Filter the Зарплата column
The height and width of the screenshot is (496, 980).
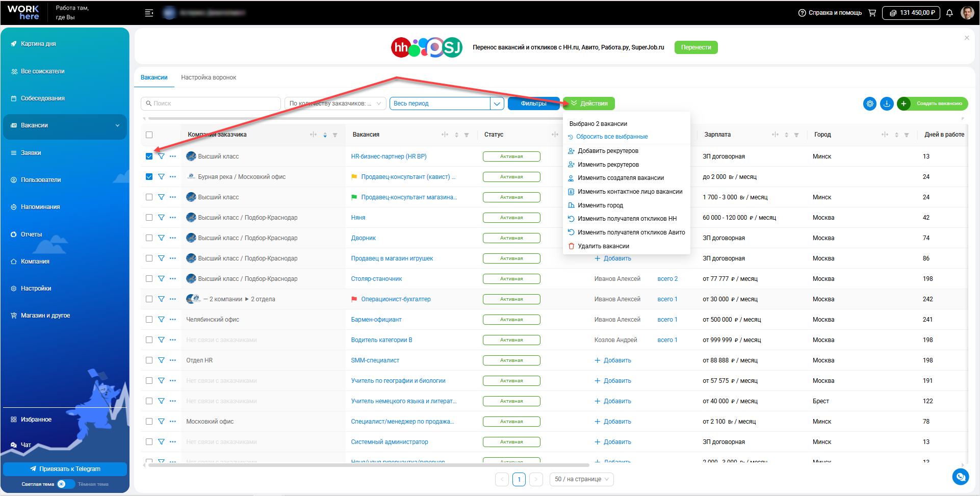pos(796,135)
